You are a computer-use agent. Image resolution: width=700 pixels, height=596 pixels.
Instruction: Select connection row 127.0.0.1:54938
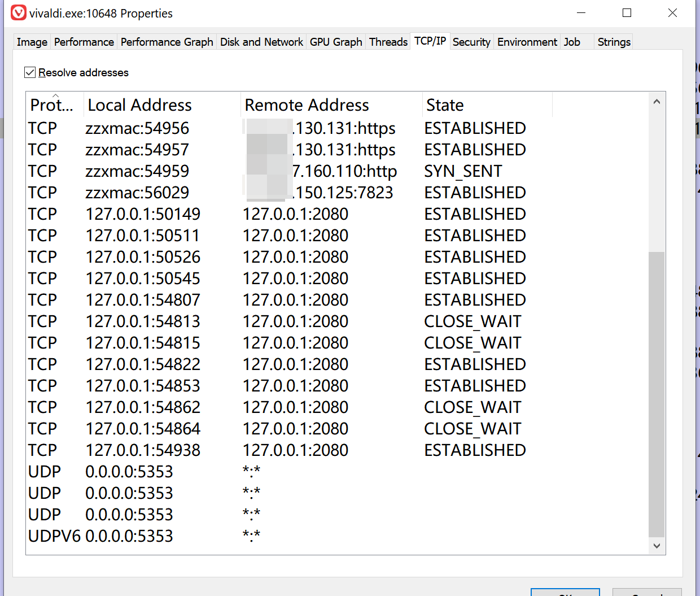338,450
